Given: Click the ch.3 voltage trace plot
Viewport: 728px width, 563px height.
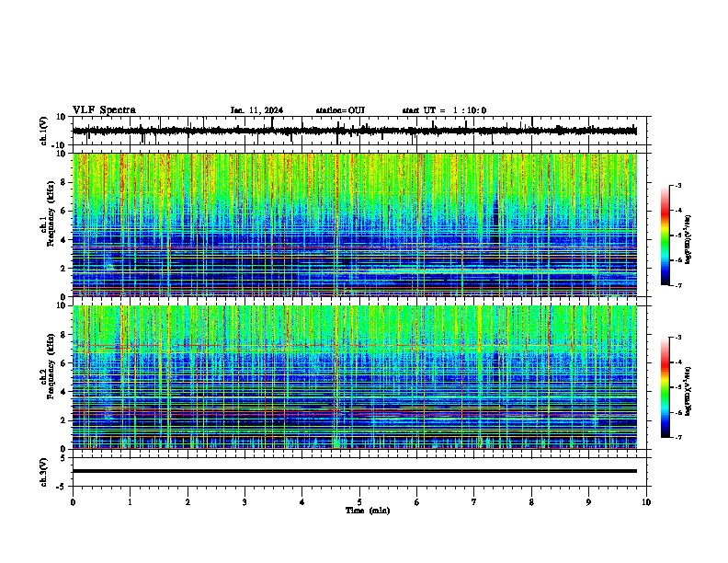Looking at the screenshot, I should 359,472.
